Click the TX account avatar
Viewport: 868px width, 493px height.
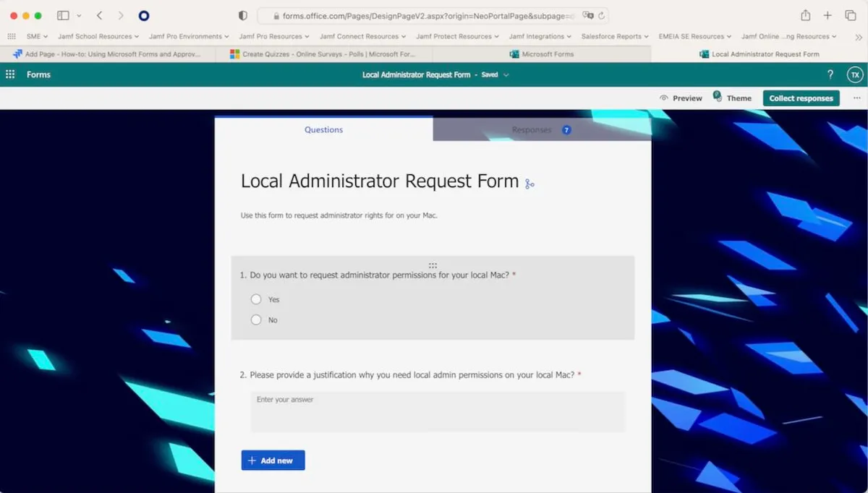click(855, 74)
